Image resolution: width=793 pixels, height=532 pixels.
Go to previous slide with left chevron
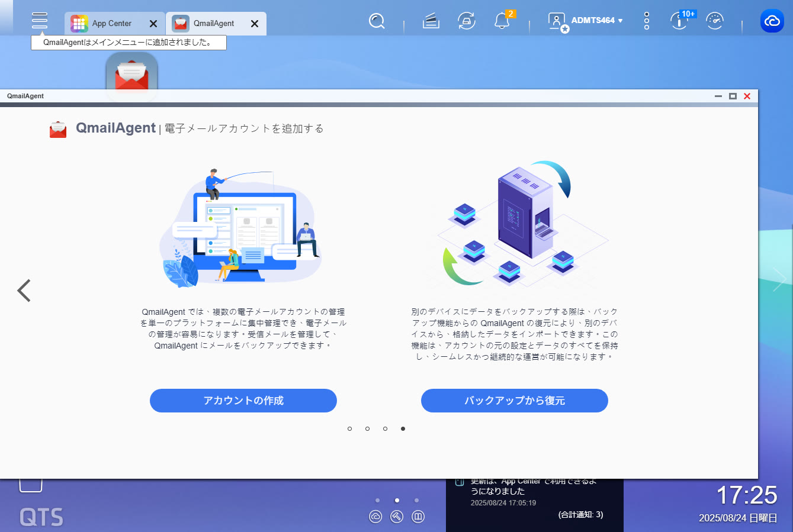tap(24, 291)
